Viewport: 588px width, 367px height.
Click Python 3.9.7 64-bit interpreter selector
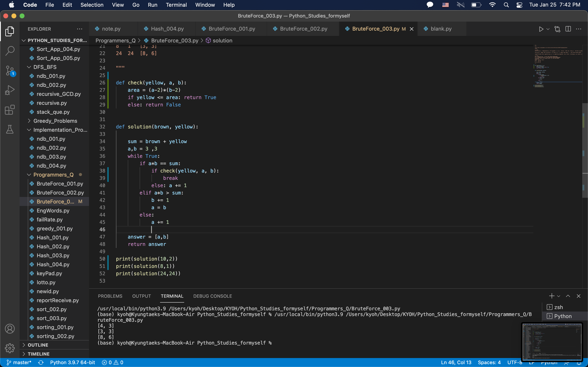coord(72,362)
